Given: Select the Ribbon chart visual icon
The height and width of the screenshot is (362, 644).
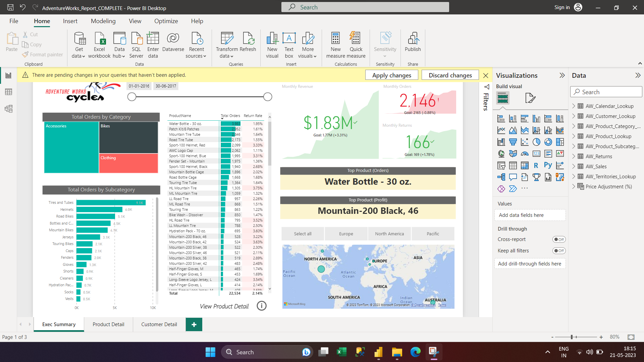Looking at the screenshot, I should 560,130.
